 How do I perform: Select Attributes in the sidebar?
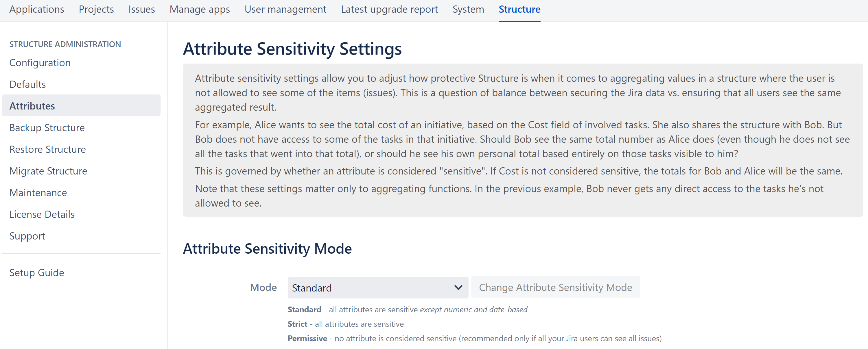click(32, 106)
